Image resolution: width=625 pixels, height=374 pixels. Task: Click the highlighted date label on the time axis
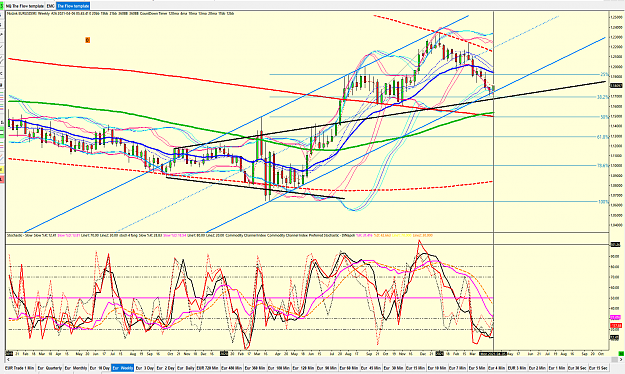coord(493,354)
